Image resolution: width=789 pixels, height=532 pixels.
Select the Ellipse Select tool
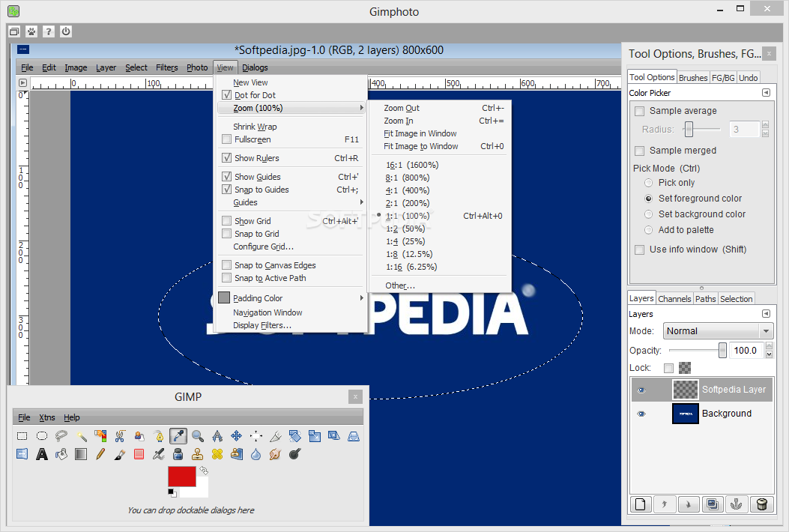[x=42, y=436]
